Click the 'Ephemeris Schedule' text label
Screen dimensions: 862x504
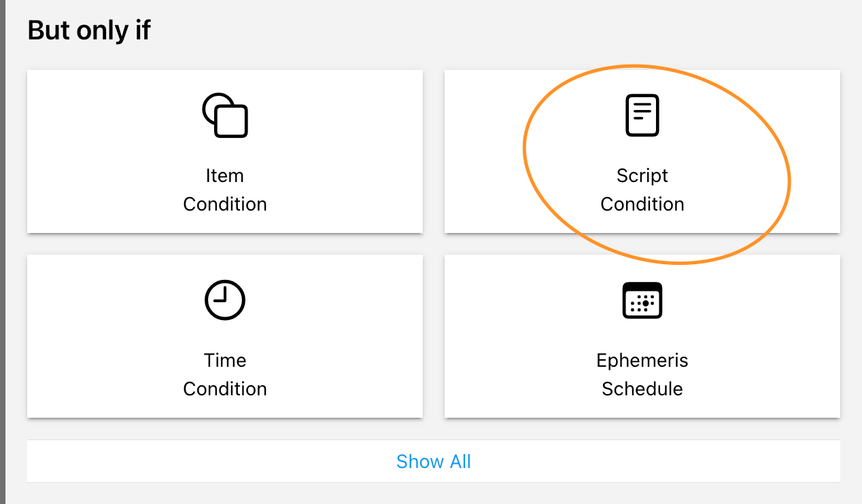click(642, 374)
